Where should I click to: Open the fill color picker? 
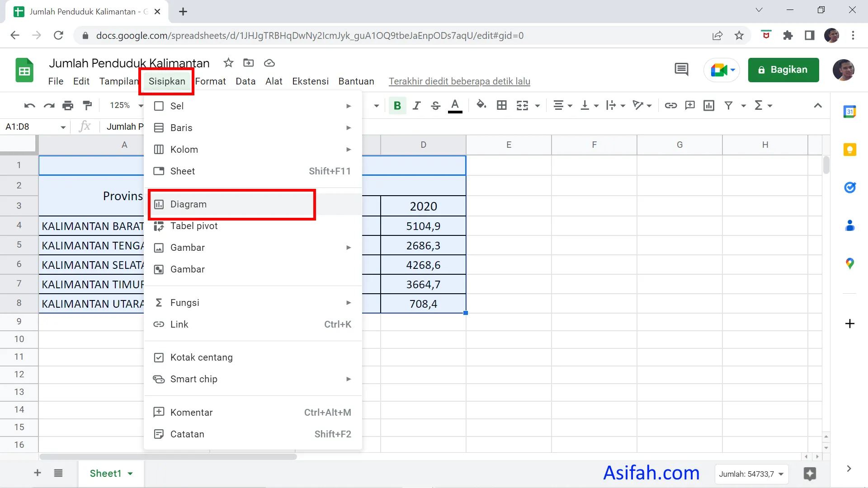tap(481, 105)
